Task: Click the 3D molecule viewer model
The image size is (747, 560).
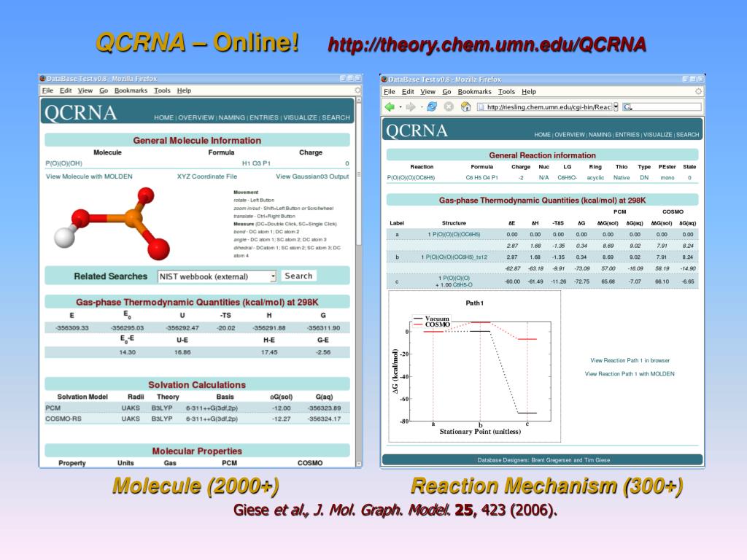Action: pyautogui.click(x=112, y=224)
